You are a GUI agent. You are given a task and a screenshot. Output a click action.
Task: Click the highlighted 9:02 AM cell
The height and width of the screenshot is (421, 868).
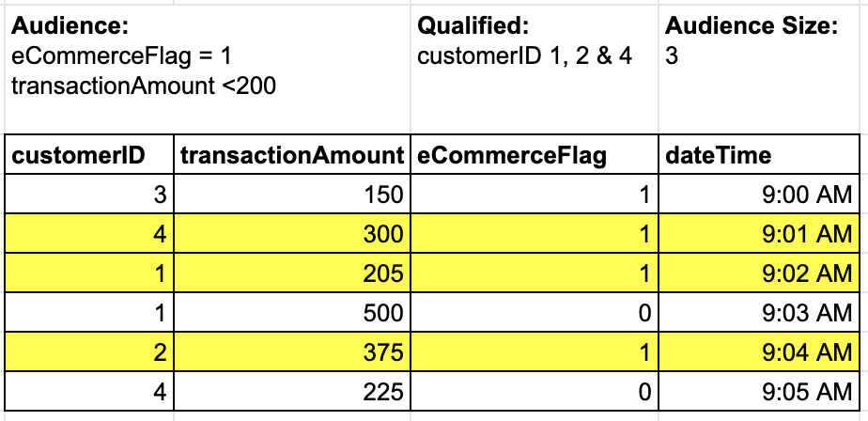point(758,273)
